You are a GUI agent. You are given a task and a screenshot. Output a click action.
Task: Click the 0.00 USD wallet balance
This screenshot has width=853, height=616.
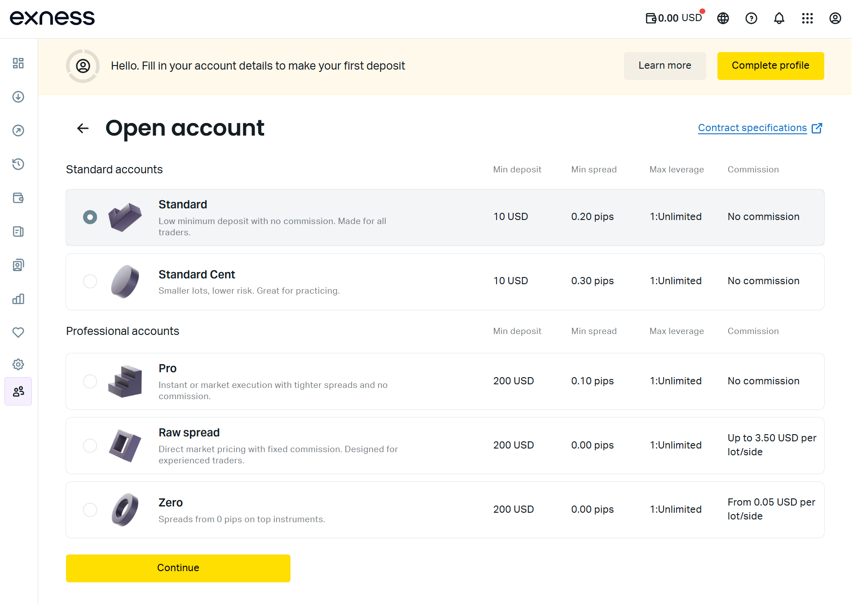pyautogui.click(x=674, y=18)
